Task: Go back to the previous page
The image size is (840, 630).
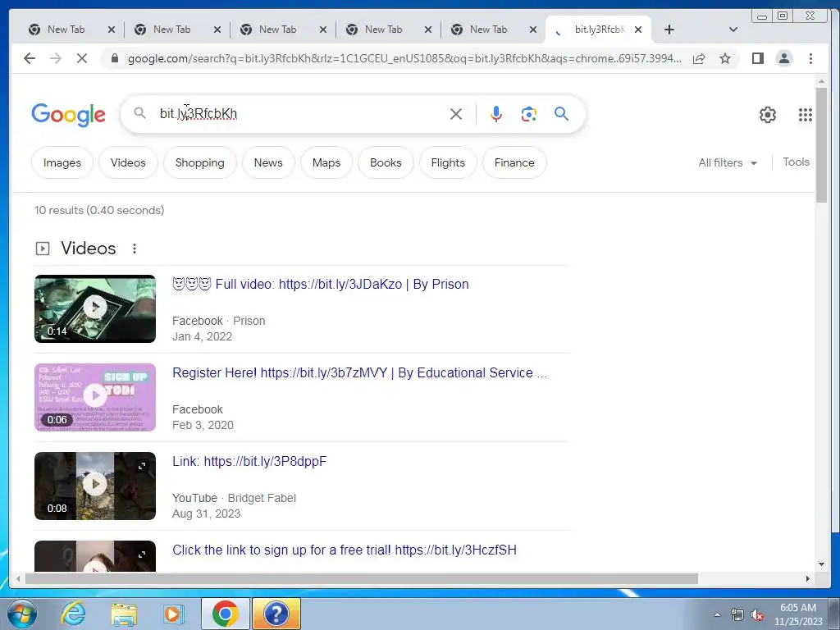Action: [30, 58]
